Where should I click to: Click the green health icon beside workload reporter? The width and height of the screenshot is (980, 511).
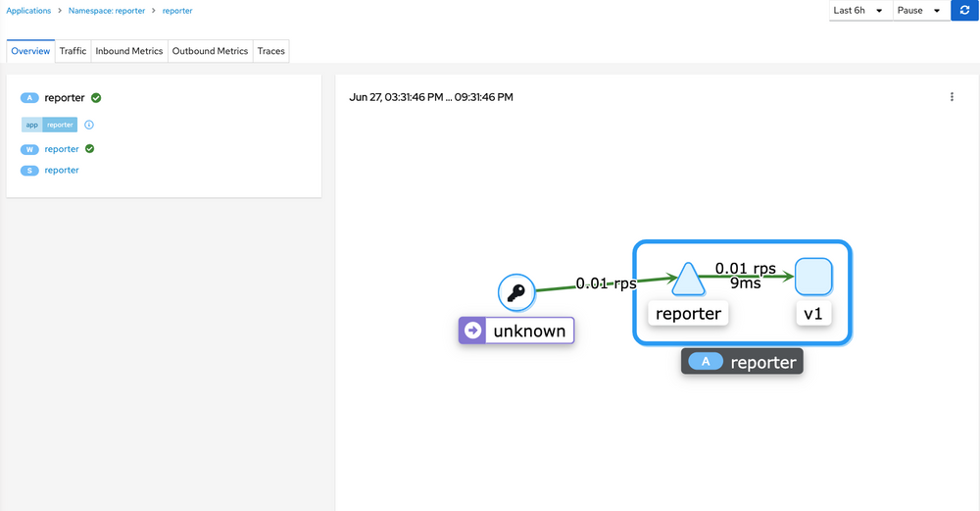89,149
